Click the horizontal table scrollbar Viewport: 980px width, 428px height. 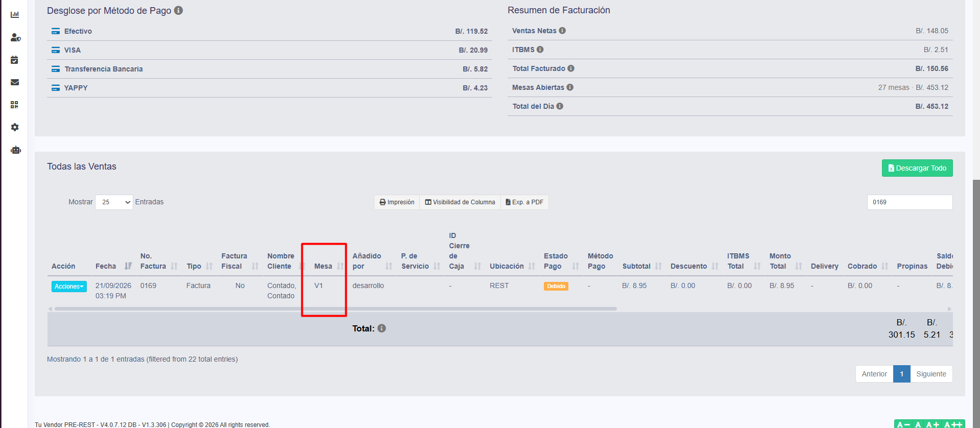point(336,309)
